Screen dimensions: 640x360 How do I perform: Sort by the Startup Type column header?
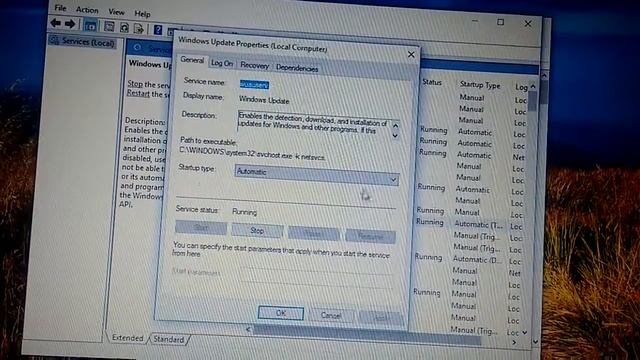[480, 84]
